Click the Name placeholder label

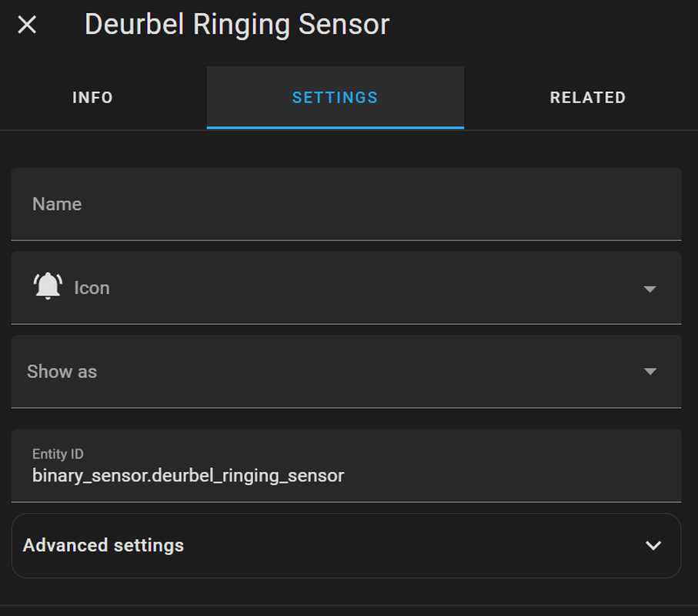(57, 204)
